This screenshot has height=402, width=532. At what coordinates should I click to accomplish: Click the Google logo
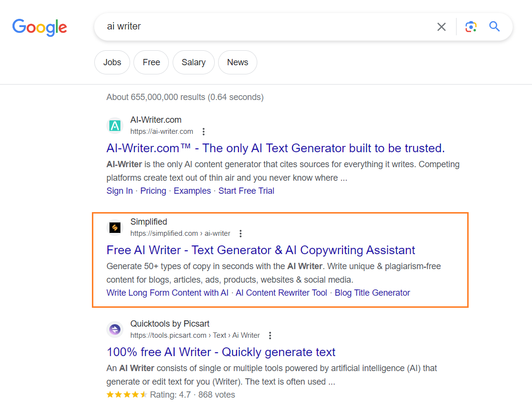40,27
